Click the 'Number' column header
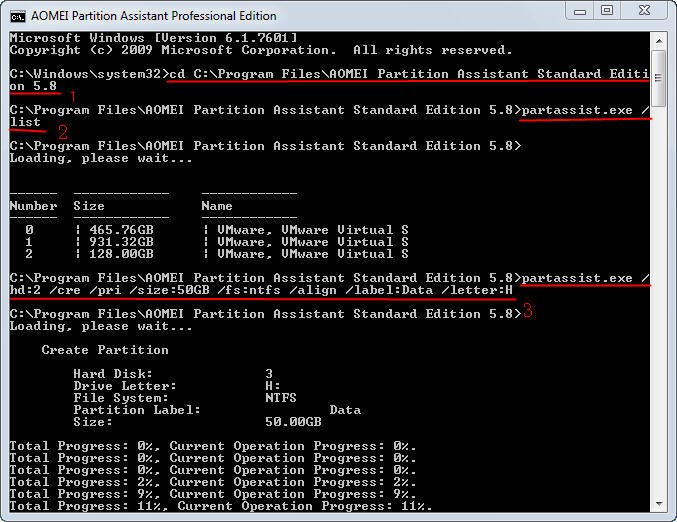This screenshot has width=677, height=522. pos(33,206)
